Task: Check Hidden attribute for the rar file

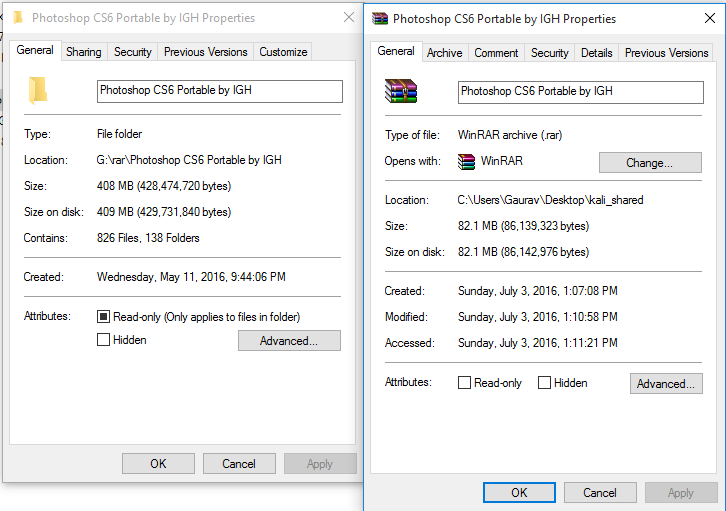Action: tap(544, 383)
